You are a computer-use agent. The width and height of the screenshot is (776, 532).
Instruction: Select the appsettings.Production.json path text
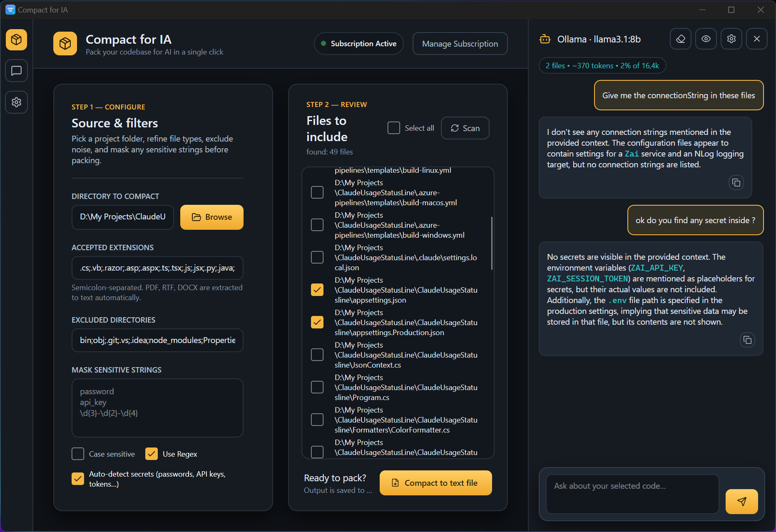(406, 322)
